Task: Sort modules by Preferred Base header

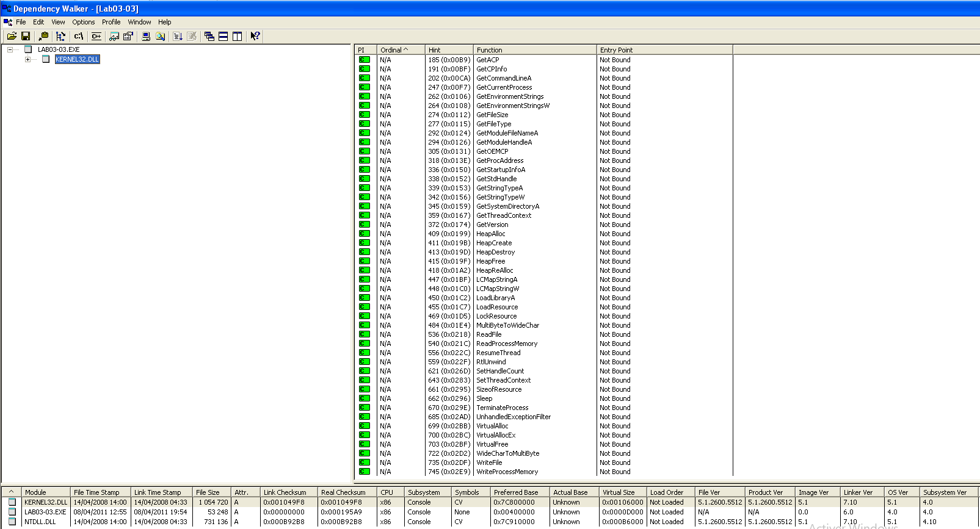Action: (520, 492)
